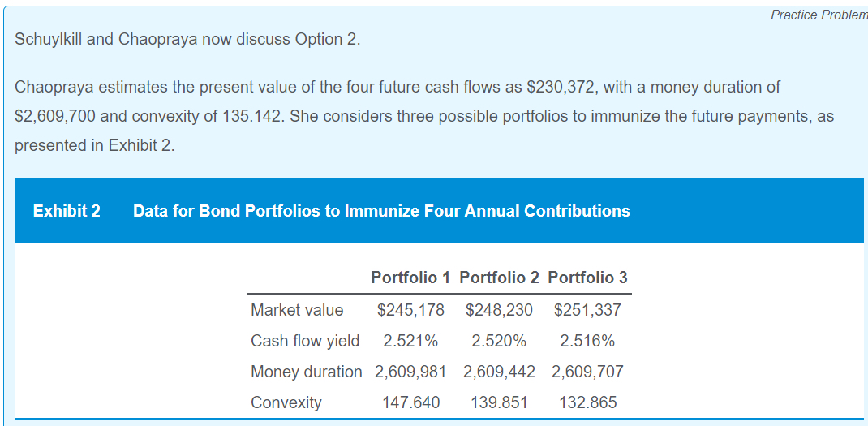Select the Portfolio 1 column header
The image size is (868, 426).
pos(410,278)
